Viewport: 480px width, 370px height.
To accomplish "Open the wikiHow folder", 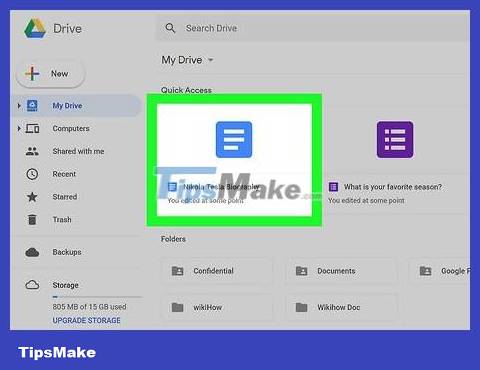I will point(217,307).
